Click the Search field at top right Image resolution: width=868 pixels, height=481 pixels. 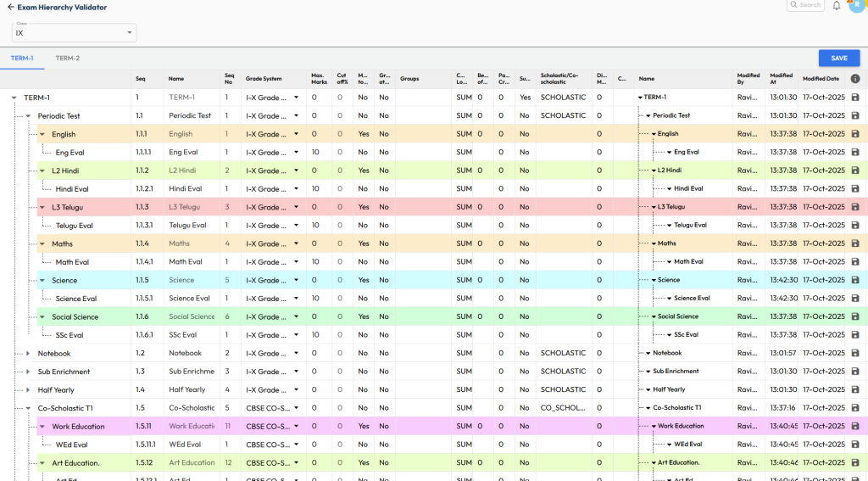(805, 5)
